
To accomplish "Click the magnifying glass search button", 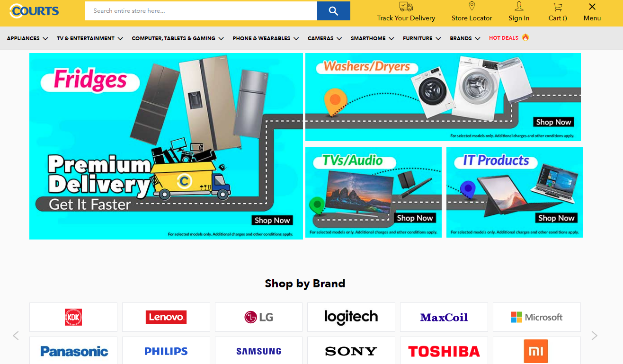I will click(333, 11).
